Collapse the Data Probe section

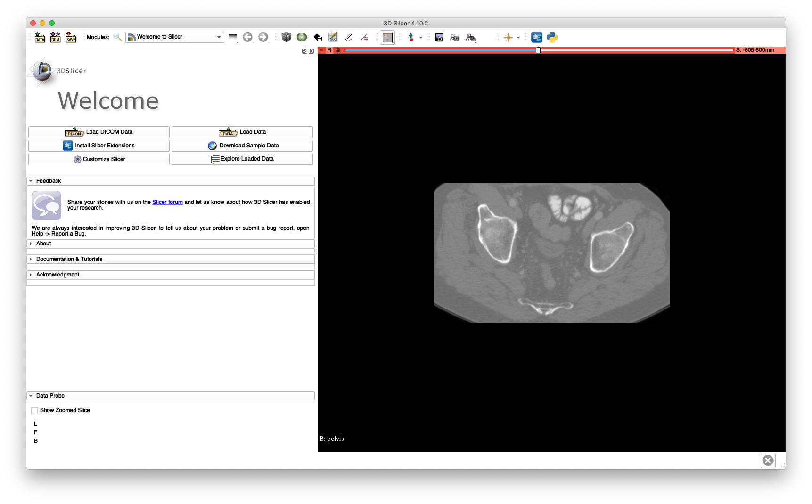pos(171,396)
